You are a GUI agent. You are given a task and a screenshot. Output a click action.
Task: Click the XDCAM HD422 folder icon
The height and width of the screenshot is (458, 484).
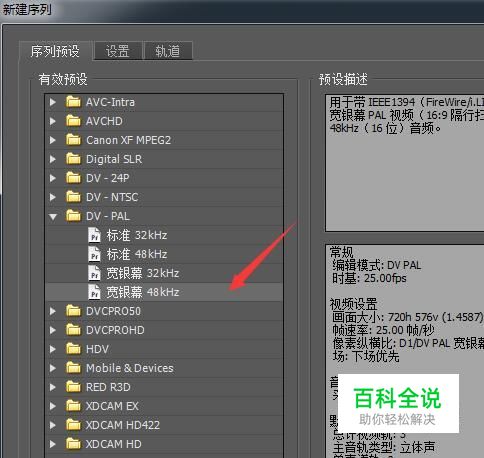73,424
